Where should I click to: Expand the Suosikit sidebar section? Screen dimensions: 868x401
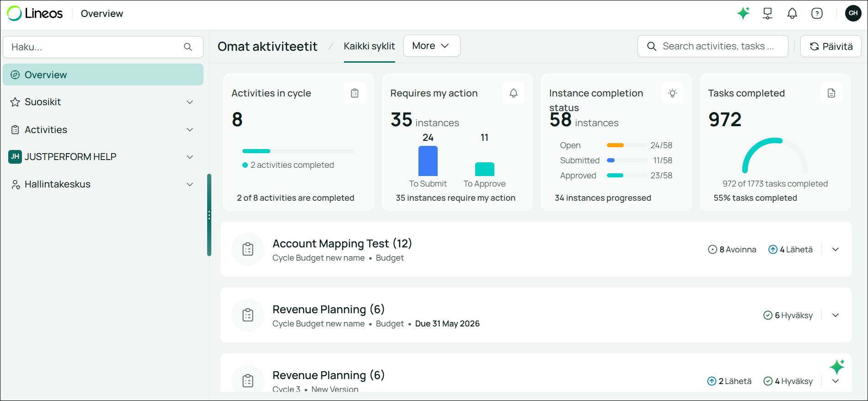coord(190,102)
